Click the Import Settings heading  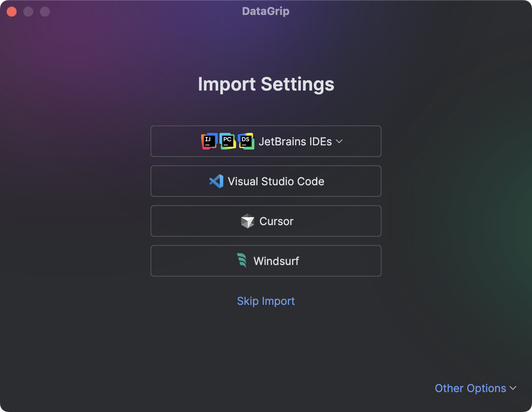[x=266, y=84]
